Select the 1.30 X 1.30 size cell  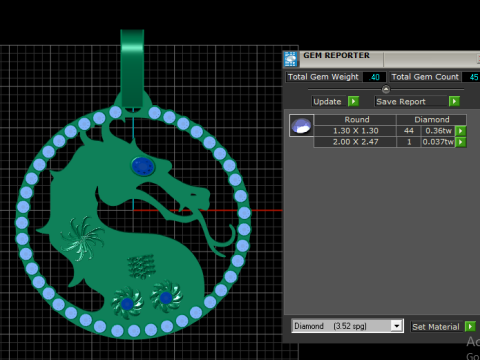[355, 131]
